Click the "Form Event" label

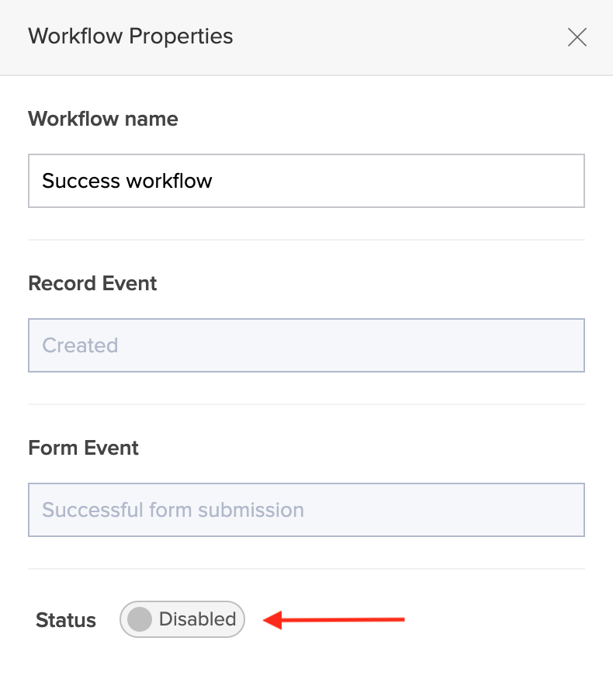[84, 448]
